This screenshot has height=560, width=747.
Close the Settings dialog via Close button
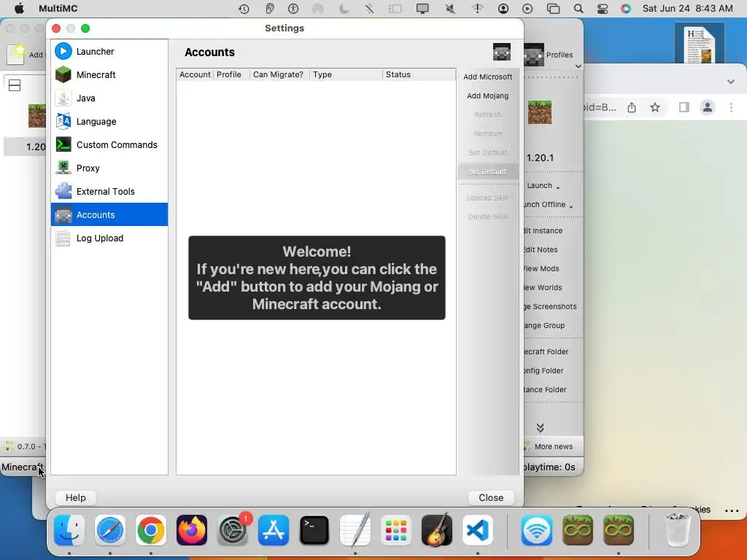tap(491, 497)
